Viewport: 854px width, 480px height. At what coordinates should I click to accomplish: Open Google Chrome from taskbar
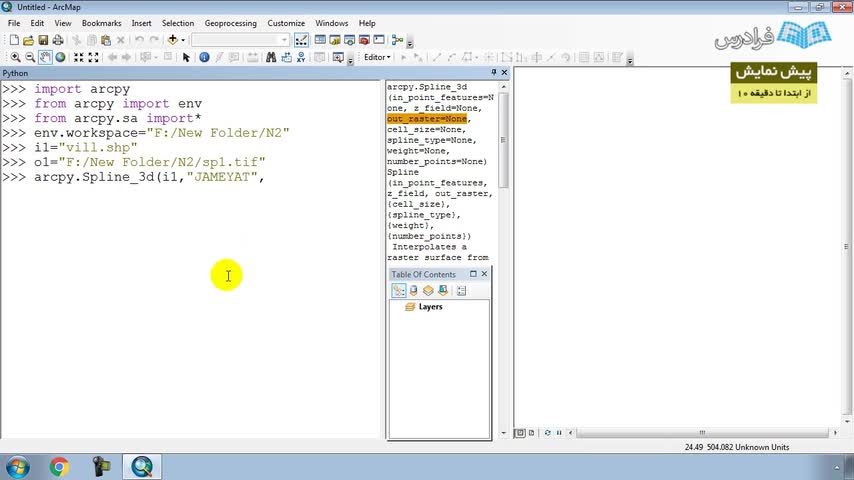(59, 467)
